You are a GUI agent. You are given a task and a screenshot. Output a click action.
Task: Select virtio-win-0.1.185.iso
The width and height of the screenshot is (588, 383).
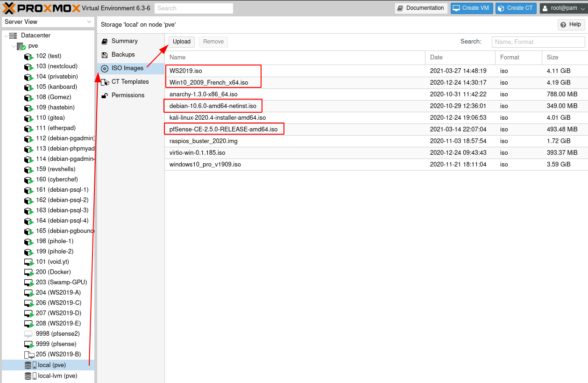click(376, 153)
